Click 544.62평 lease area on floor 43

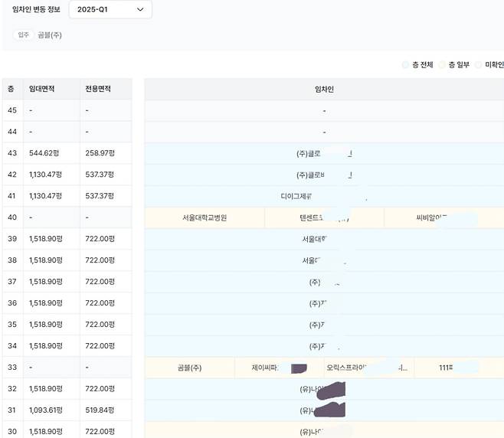(44, 153)
